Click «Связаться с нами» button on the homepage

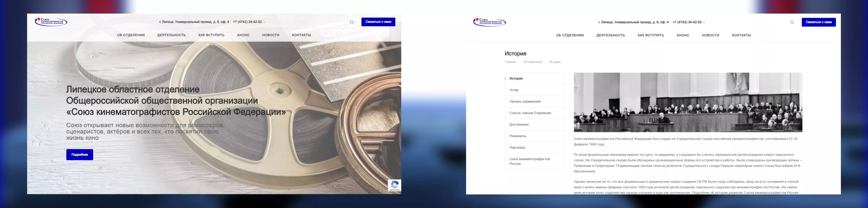(x=378, y=22)
